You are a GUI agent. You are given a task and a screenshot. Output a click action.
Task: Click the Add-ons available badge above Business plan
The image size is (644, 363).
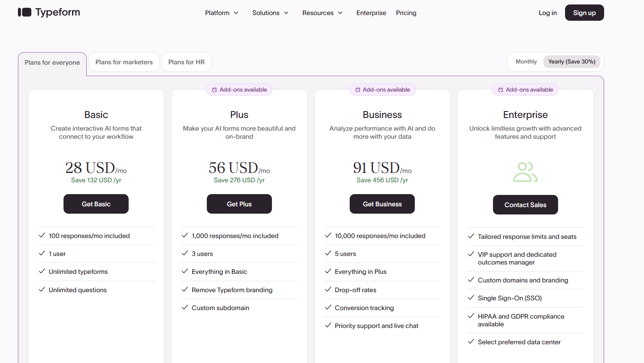(x=382, y=90)
